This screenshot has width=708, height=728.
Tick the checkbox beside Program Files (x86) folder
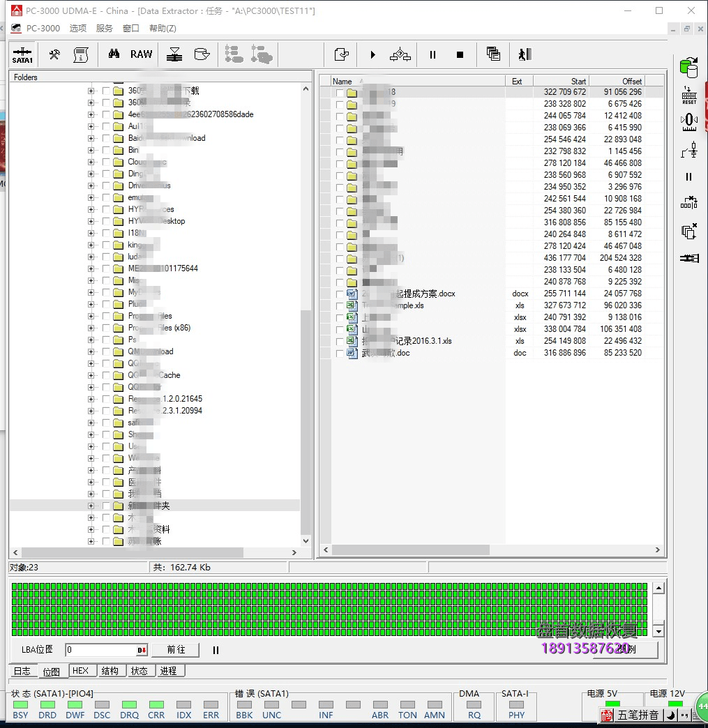tap(107, 328)
